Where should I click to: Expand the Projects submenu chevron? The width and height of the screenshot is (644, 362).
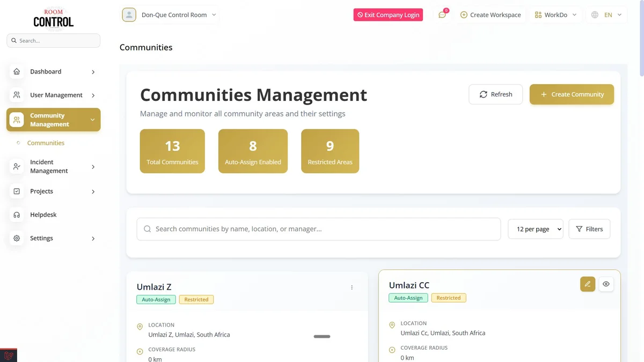click(93, 191)
